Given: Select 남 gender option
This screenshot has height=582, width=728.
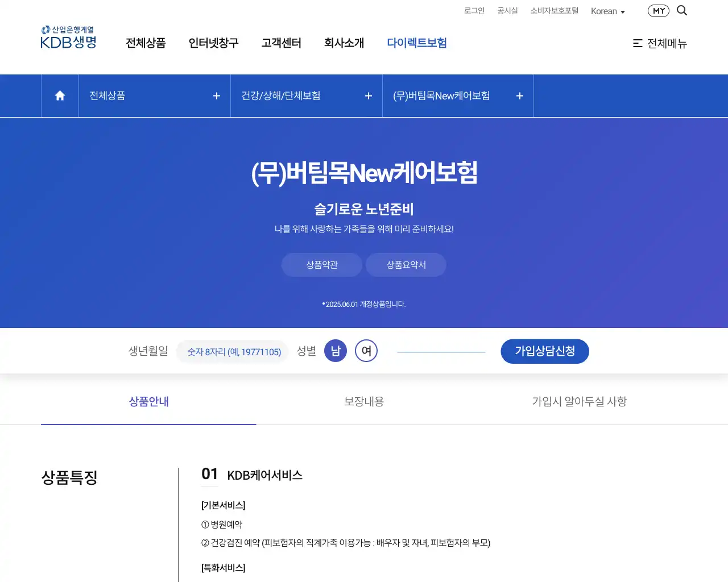Looking at the screenshot, I should tap(336, 351).
